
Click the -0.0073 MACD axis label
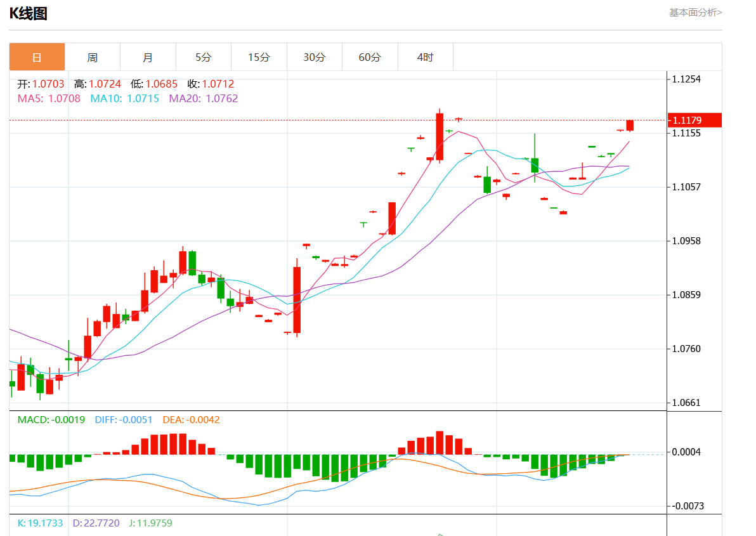[687, 506]
